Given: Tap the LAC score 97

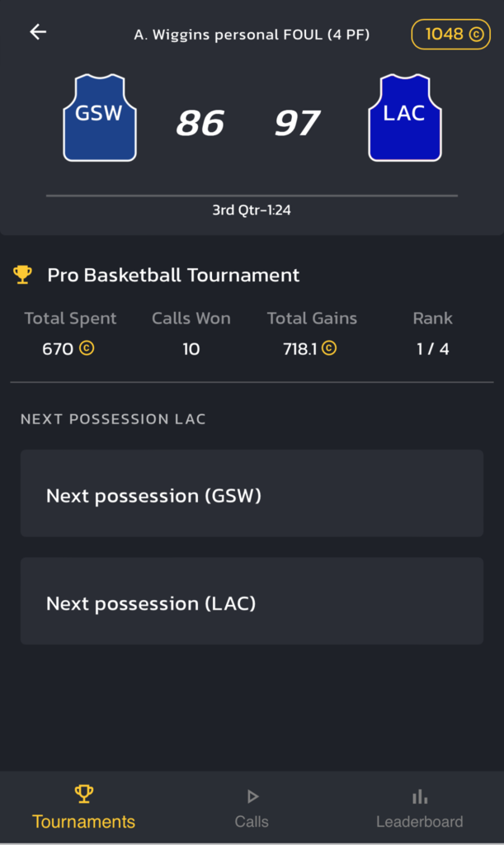Looking at the screenshot, I should (x=297, y=124).
